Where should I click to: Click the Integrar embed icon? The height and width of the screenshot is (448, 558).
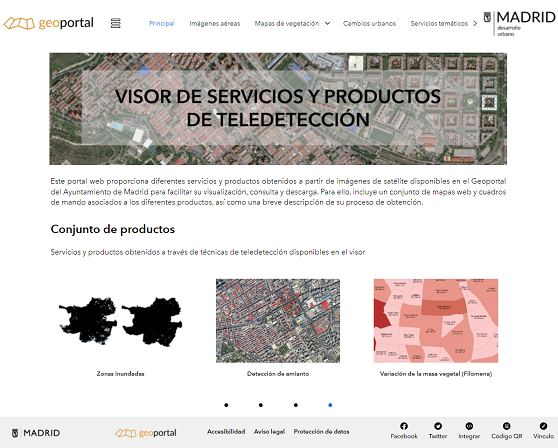tap(469, 426)
